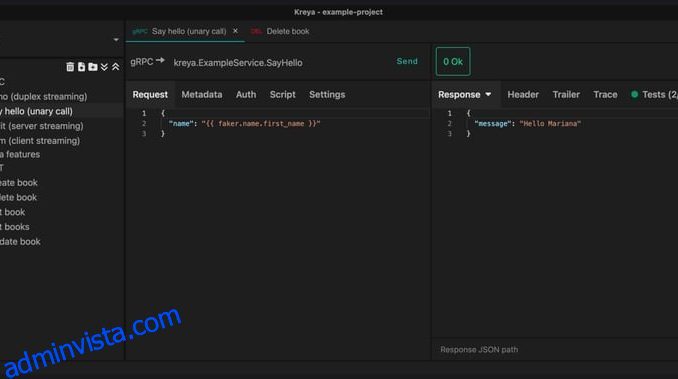Image resolution: width=678 pixels, height=379 pixels.
Task: Open the Header response tab
Action: (x=523, y=95)
